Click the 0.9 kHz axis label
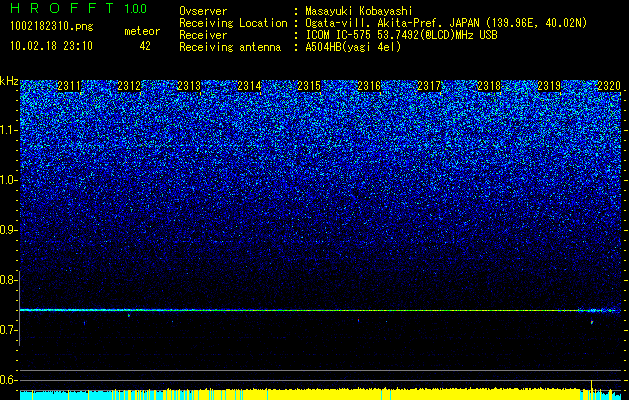Image resolution: width=629 pixels, height=400 pixels. [9, 230]
